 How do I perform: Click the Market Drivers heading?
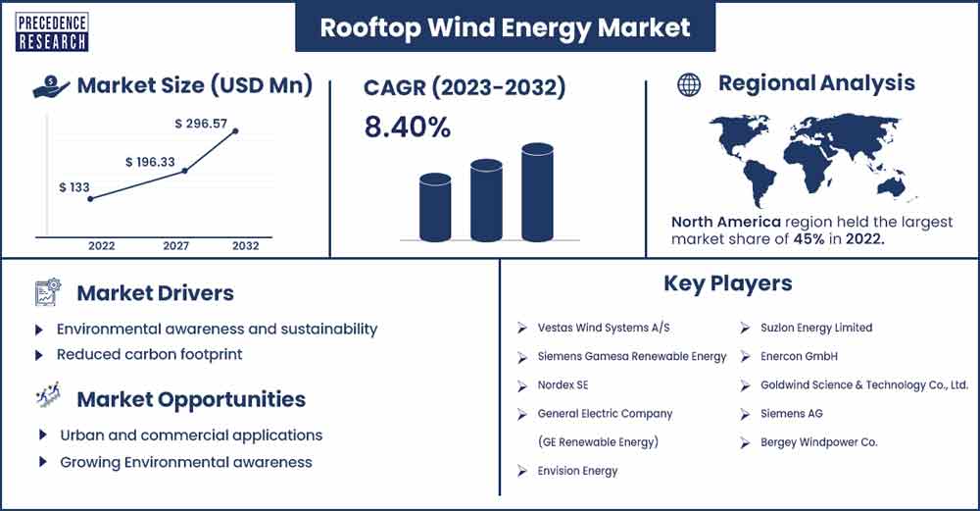[x=155, y=292]
